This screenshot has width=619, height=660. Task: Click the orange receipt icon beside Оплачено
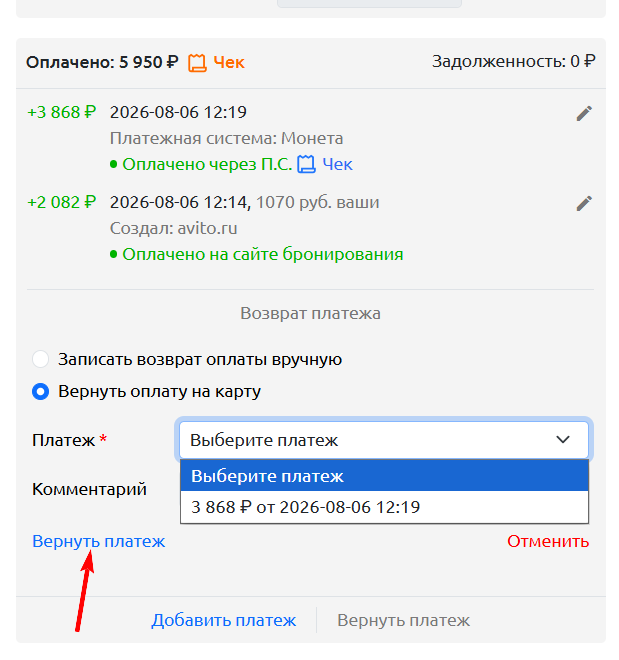197,63
